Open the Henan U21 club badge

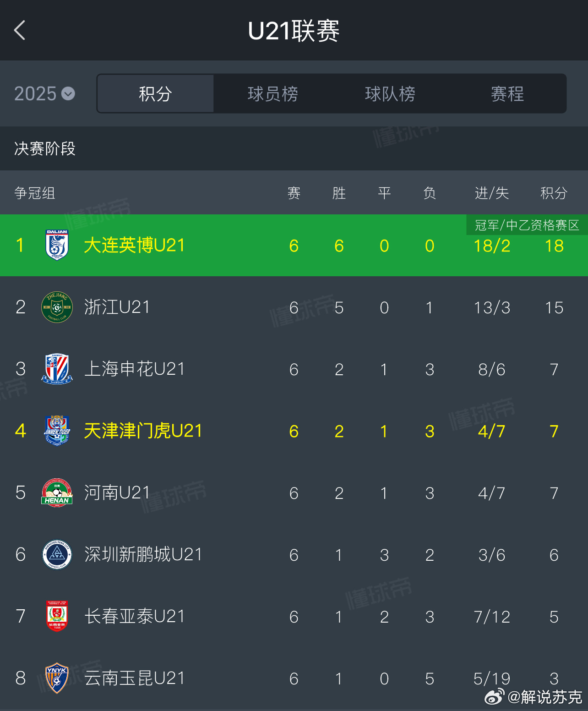click(57, 492)
